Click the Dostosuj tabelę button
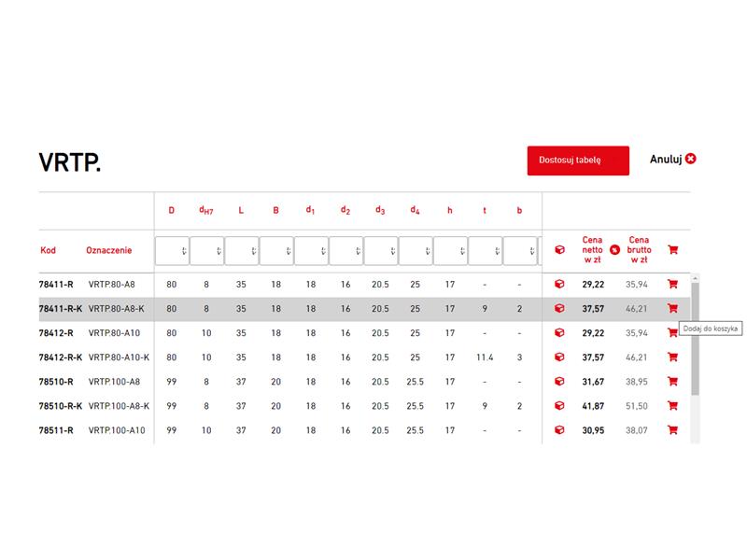Image resolution: width=747 pixels, height=560 pixels. point(578,161)
